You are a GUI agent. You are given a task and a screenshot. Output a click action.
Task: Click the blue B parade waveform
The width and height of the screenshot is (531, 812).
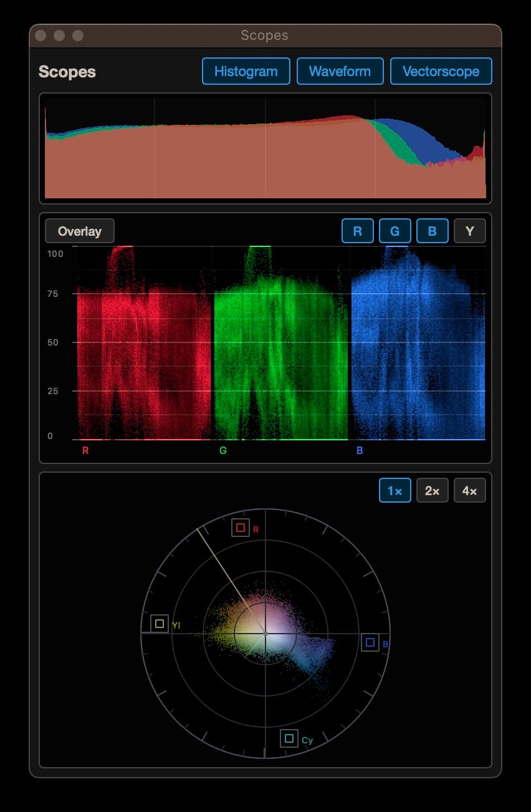(418, 342)
